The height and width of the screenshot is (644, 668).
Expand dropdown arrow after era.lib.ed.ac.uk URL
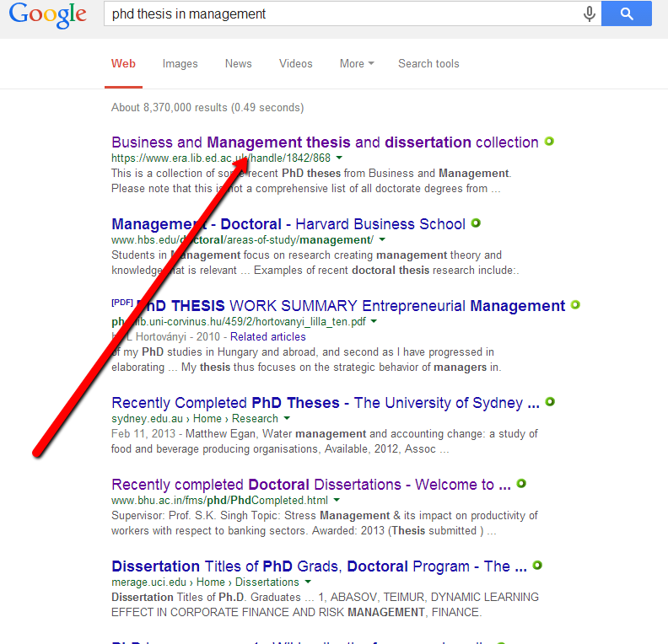tap(339, 158)
